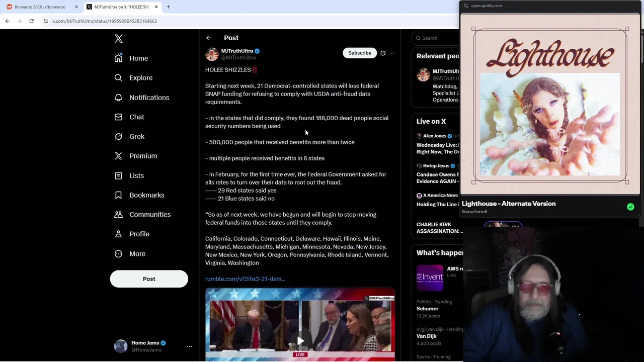Screen dimensions: 644x362
Task: Click the Bookmarks icon
Action: 118,195
